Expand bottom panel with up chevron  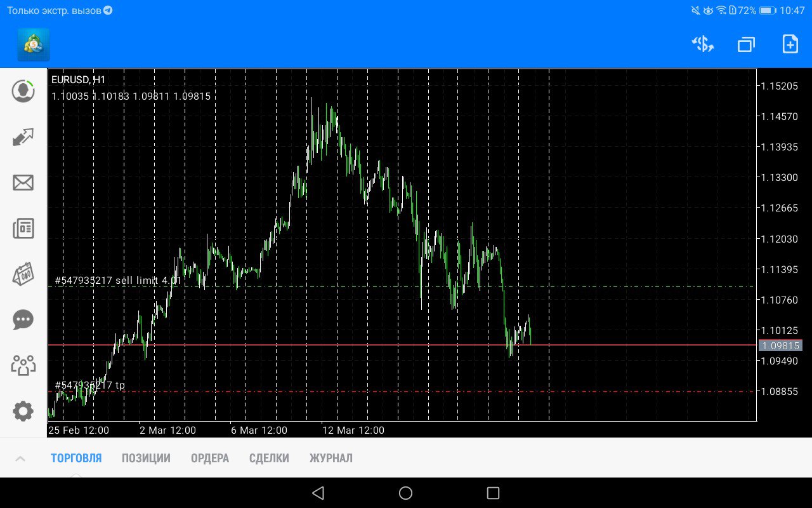click(20, 458)
